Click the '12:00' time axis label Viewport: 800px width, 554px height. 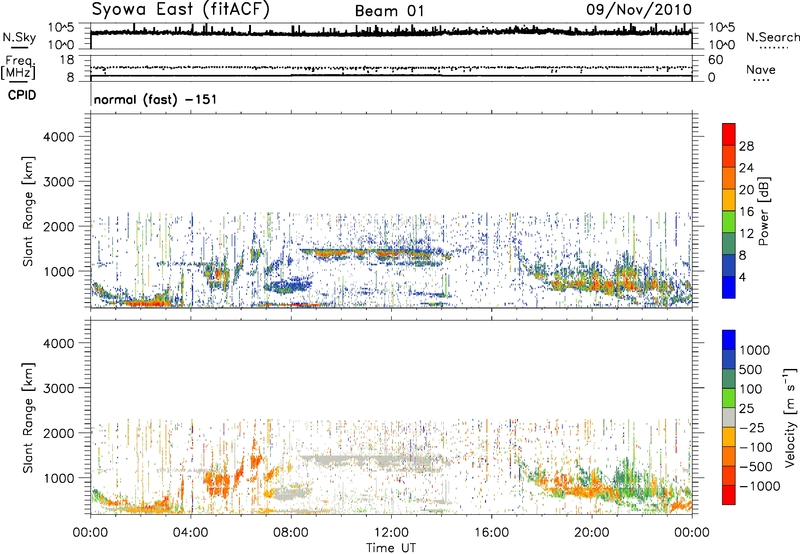coord(391,533)
